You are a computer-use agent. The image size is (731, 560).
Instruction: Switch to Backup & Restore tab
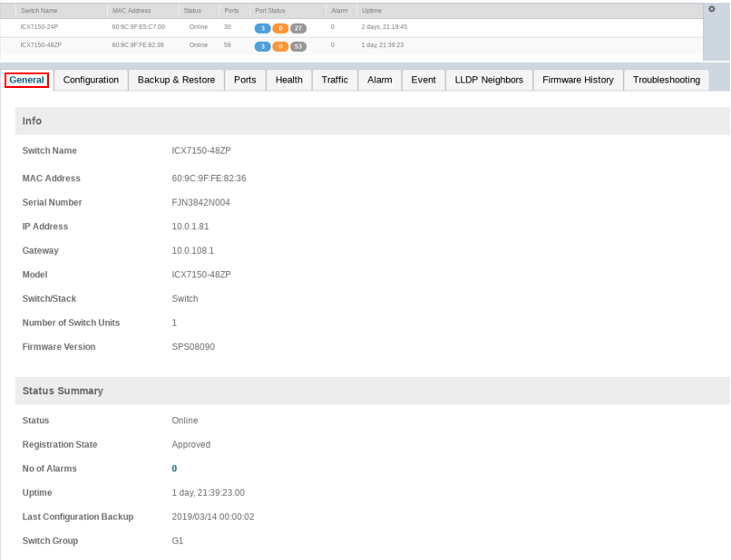(x=176, y=80)
